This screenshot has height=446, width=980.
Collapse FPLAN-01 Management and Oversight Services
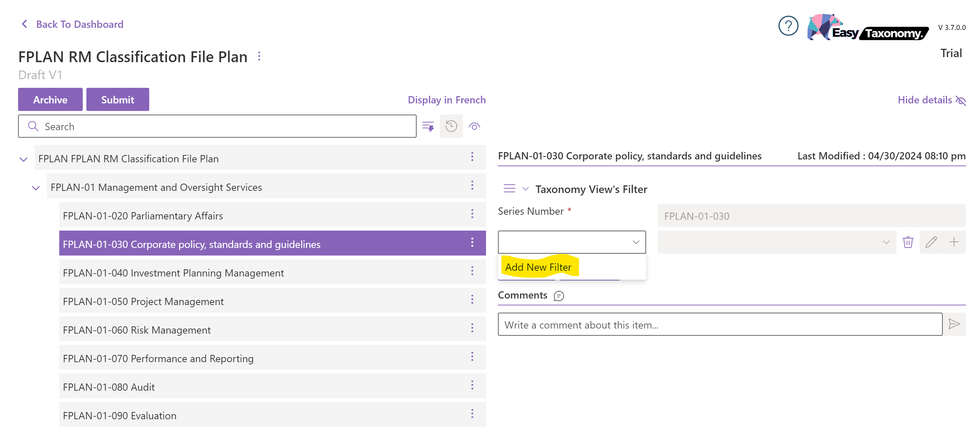(x=36, y=188)
